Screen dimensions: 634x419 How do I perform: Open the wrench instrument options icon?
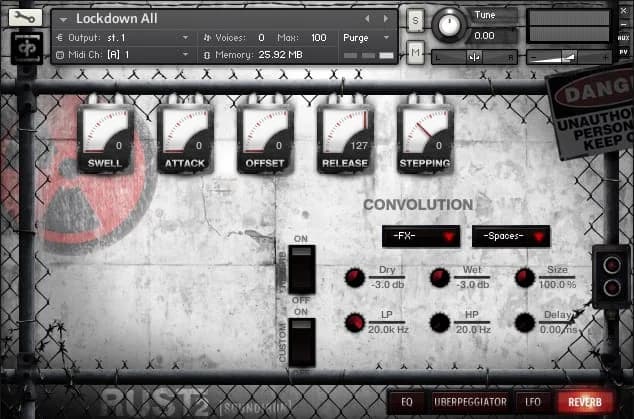(21, 19)
